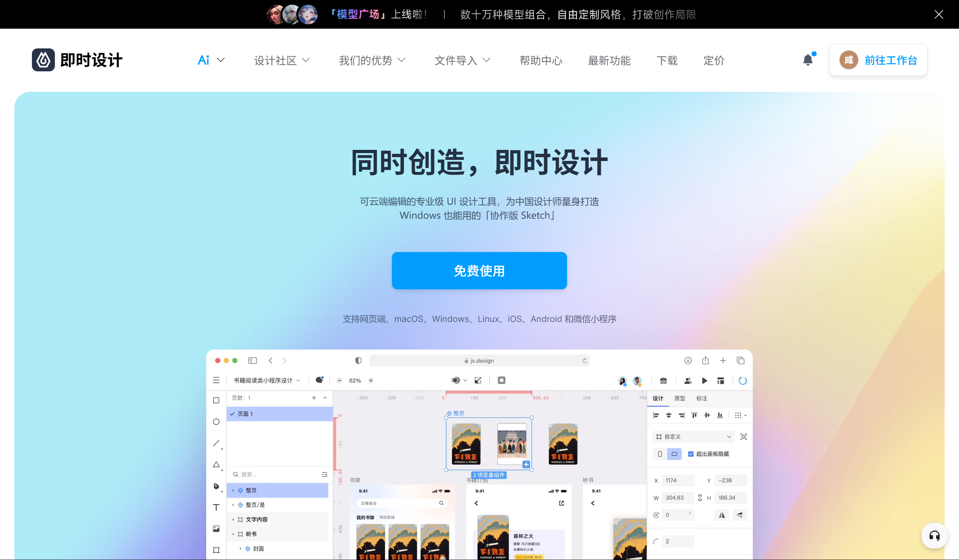
Task: Click the line tool in toolbar
Action: (216, 443)
